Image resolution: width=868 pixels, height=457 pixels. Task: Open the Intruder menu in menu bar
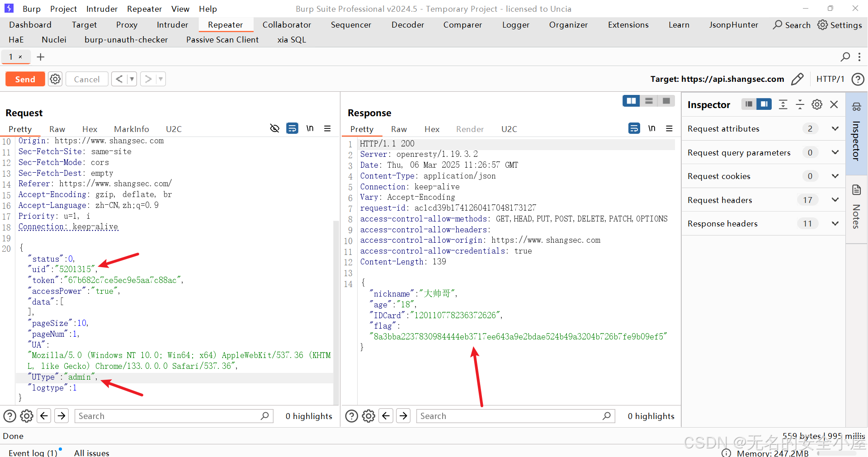[102, 9]
